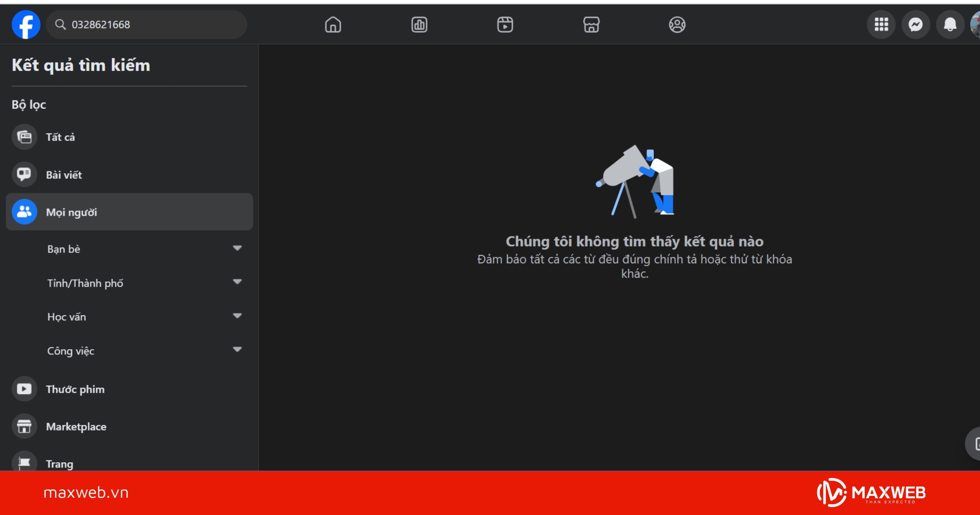The height and width of the screenshot is (515, 980).
Task: Select the Bài viết filter
Action: pos(64,175)
